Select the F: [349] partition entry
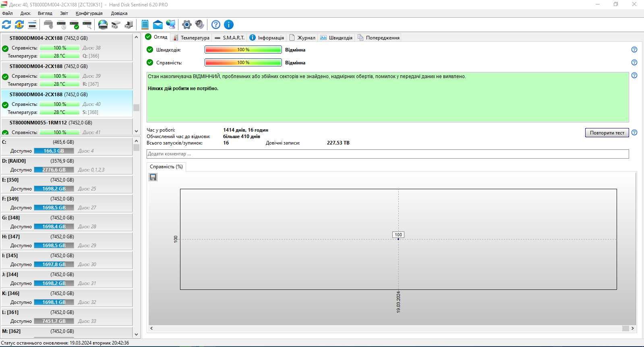This screenshot has height=347, width=644. click(66, 203)
